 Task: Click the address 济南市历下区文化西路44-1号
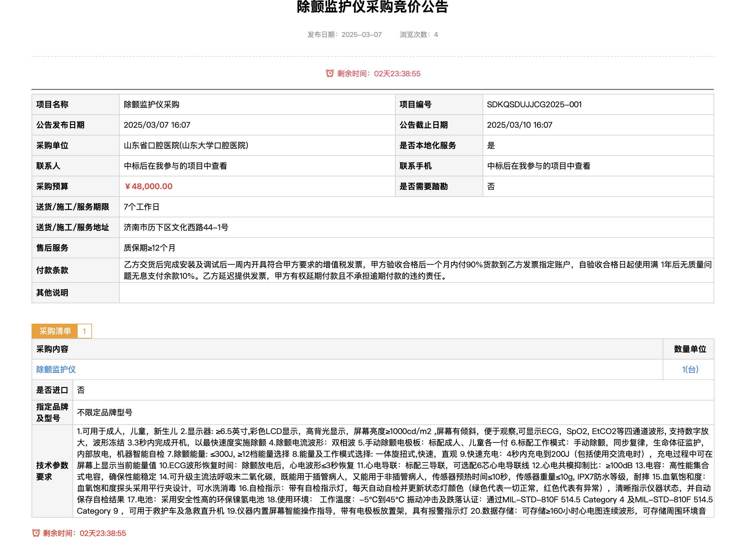point(176,228)
